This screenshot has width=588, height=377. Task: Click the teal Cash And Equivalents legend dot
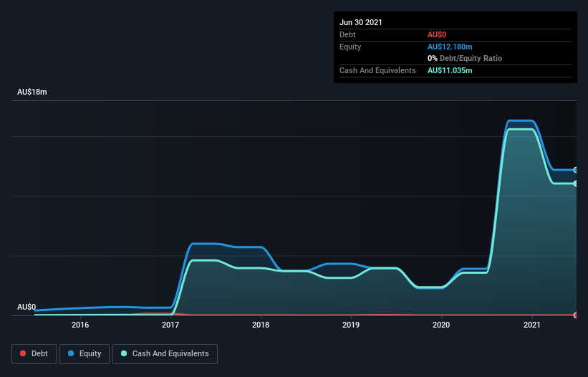coord(124,353)
